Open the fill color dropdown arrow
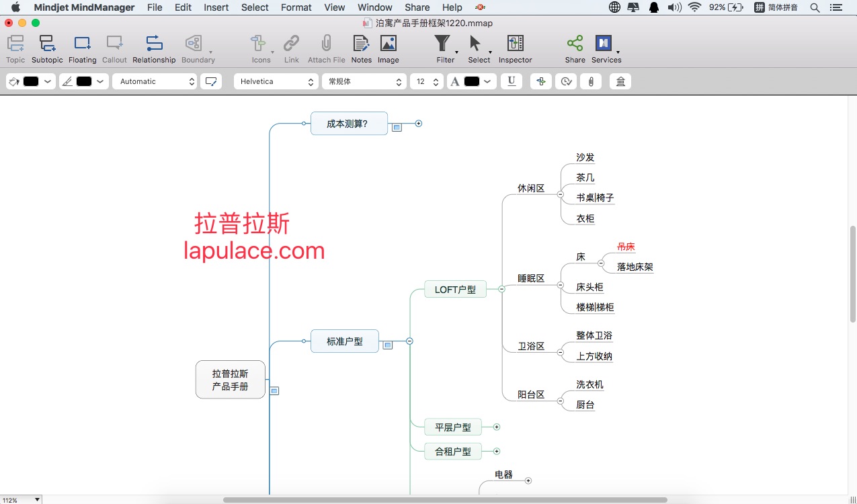The height and width of the screenshot is (504, 857). coord(48,81)
